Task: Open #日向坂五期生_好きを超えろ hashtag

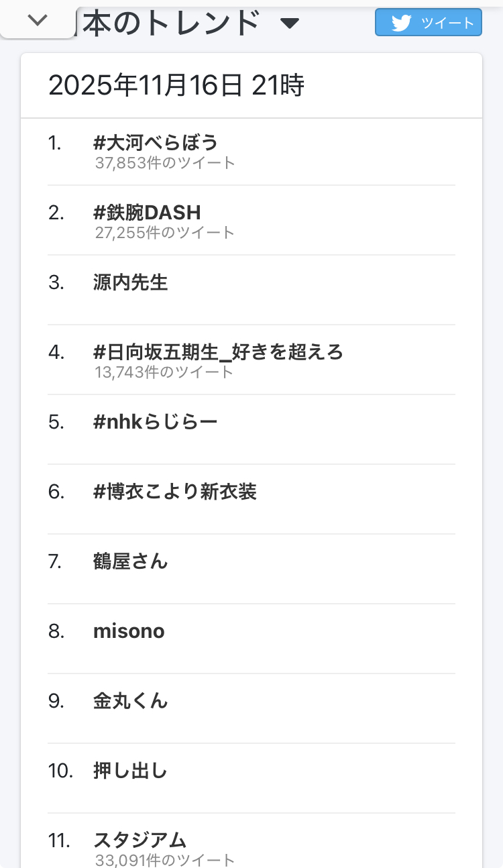Action: coord(218,352)
